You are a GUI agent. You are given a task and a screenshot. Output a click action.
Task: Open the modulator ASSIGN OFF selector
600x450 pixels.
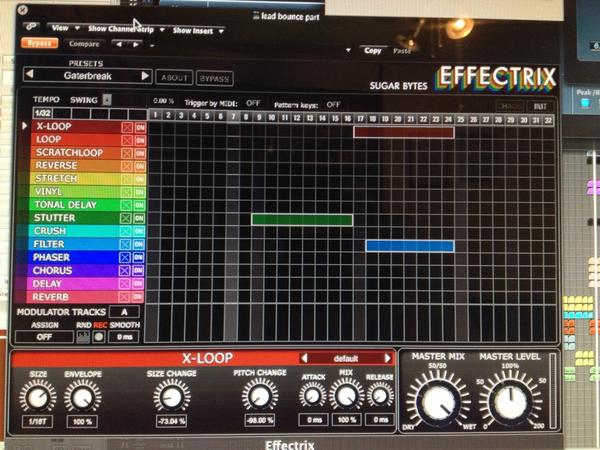click(44, 337)
